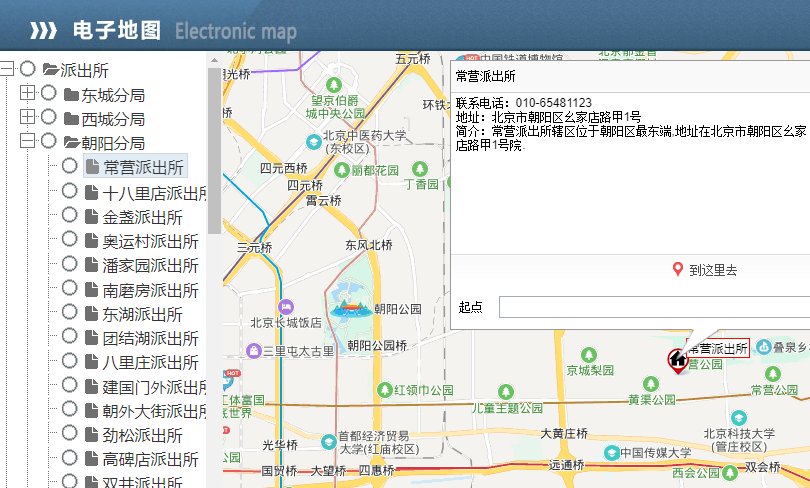Image resolution: width=810 pixels, height=488 pixels.
Task: Click the file icon of 团结湖派出所
Action: click(x=91, y=338)
